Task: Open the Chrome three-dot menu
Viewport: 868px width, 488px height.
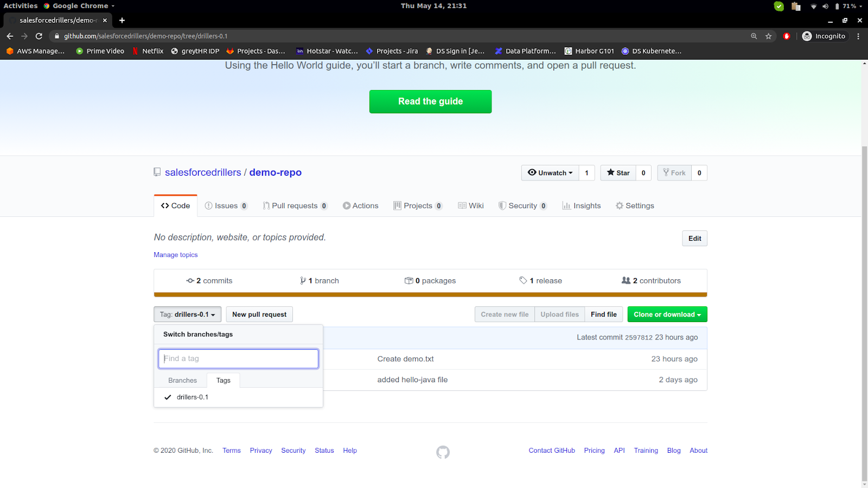Action: 858,36
